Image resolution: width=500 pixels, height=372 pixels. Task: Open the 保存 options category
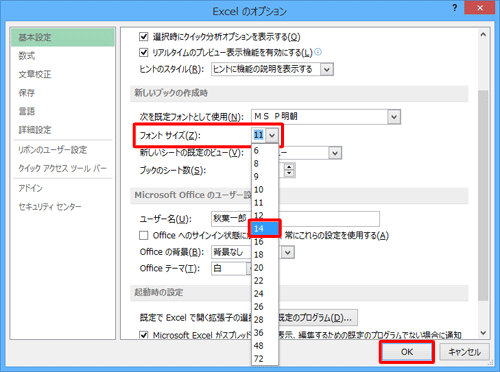click(27, 92)
